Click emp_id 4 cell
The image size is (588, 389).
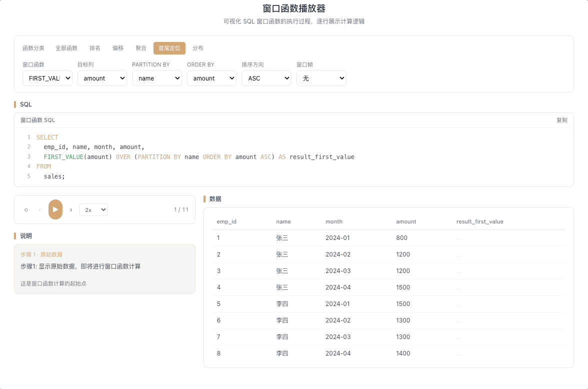tap(218, 287)
